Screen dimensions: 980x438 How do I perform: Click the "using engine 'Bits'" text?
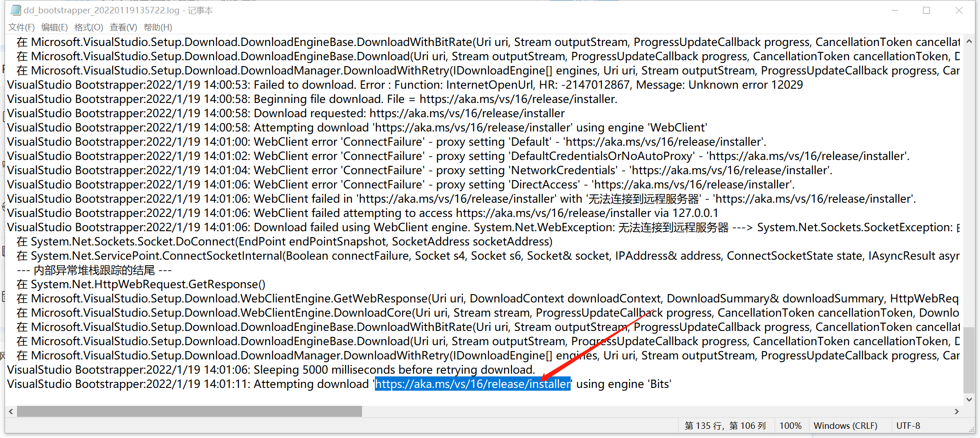pyautogui.click(x=624, y=384)
